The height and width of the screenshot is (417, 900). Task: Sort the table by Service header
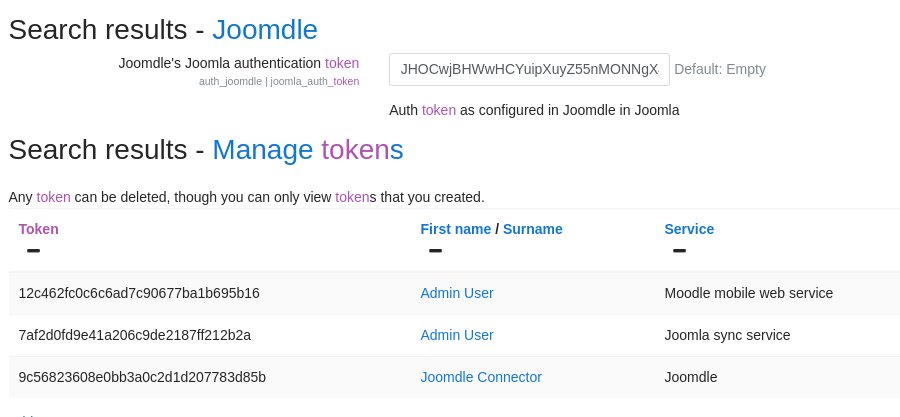(689, 229)
